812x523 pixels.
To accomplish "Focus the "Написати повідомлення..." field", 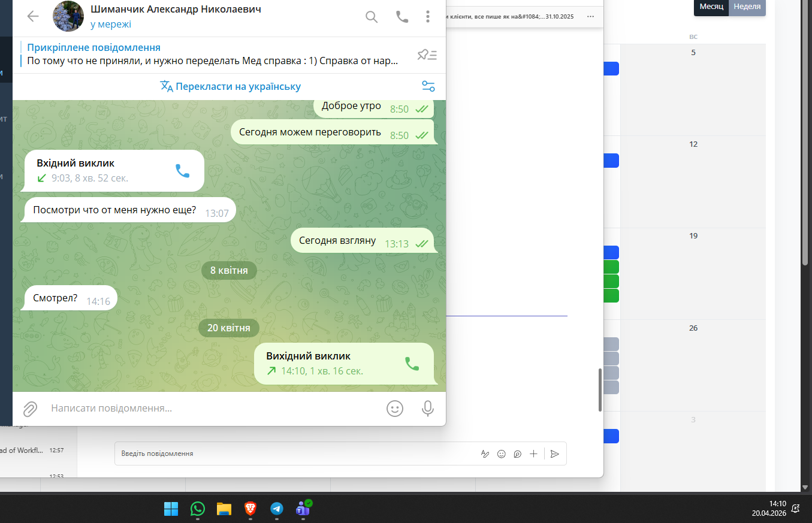I will [x=213, y=409].
